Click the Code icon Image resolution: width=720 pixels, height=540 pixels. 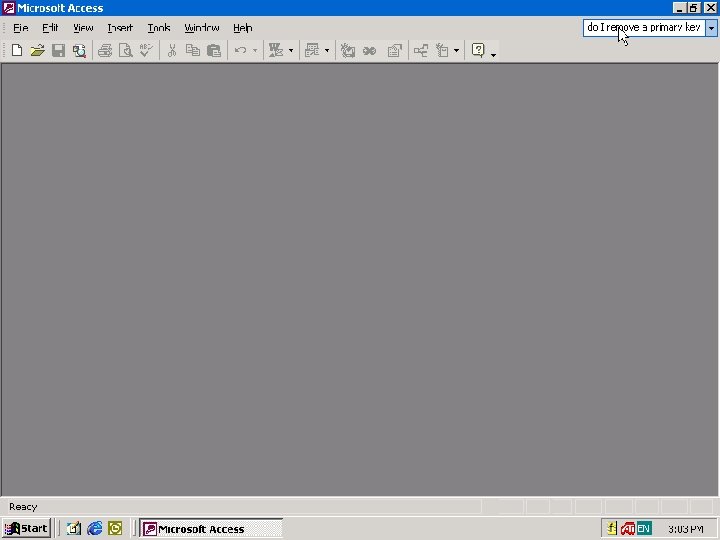(348, 50)
